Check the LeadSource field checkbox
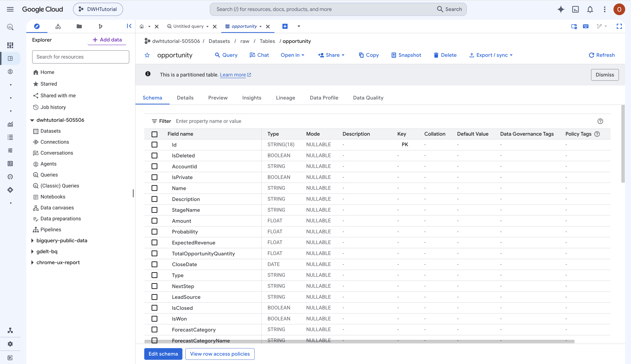Viewport: 631px width, 364px height. tap(154, 297)
